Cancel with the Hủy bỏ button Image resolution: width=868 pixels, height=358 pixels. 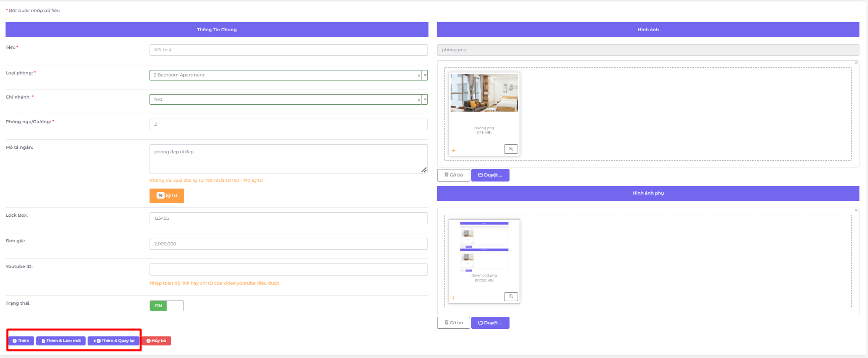click(157, 341)
